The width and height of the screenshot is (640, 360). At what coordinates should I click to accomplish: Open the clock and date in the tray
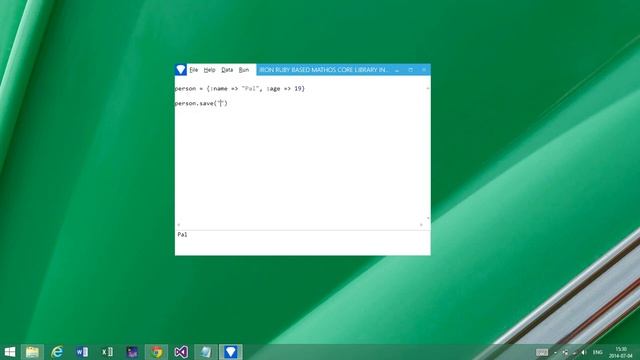[621, 352]
